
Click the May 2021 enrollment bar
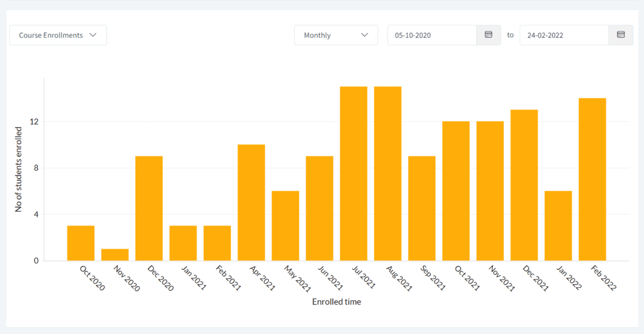pyautogui.click(x=285, y=226)
